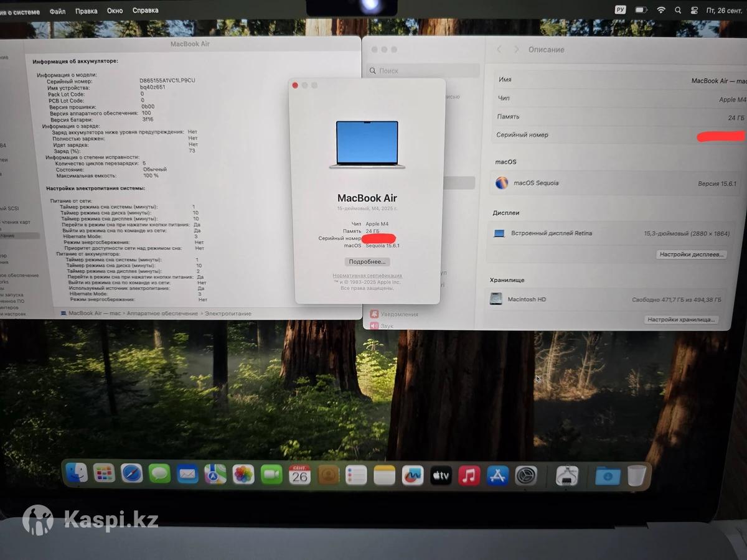Viewport: 747px width, 560px height.
Task: Open System Settings from the Dock
Action: [527, 476]
